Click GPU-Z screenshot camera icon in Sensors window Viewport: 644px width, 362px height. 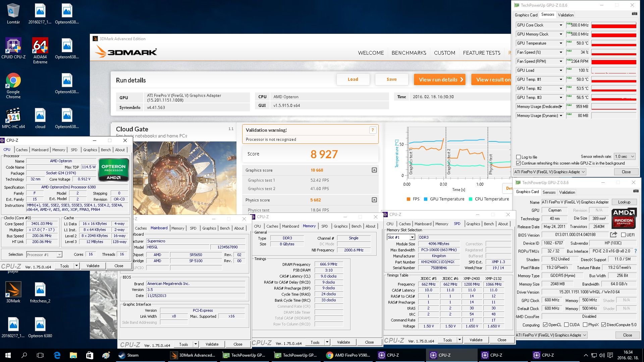click(634, 14)
